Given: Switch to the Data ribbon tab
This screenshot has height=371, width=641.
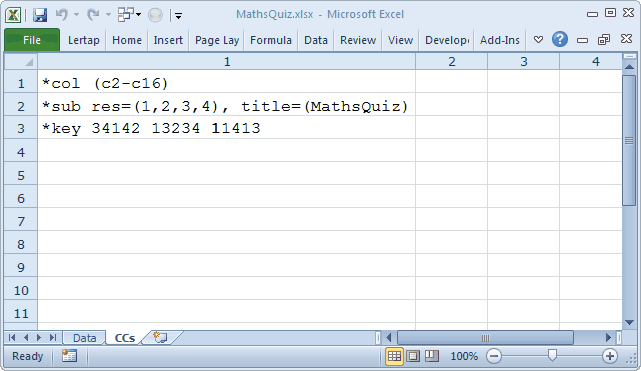Looking at the screenshot, I should [x=316, y=40].
